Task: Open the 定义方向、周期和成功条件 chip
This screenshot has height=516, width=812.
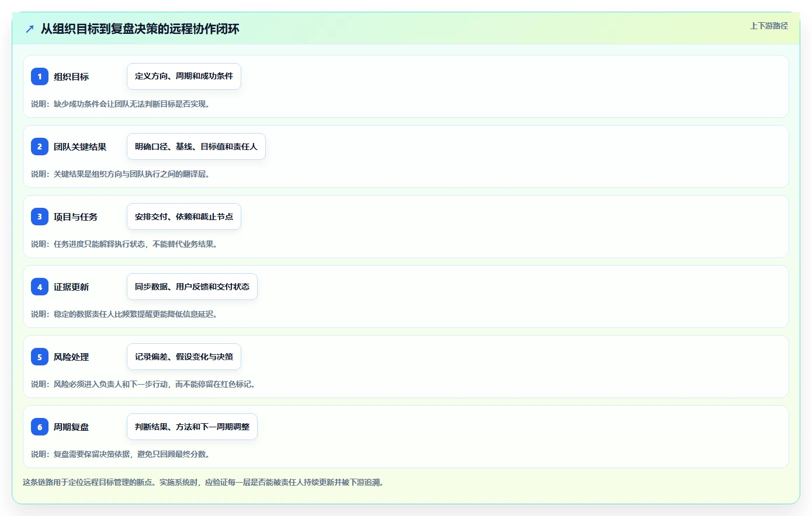Action: tap(184, 76)
